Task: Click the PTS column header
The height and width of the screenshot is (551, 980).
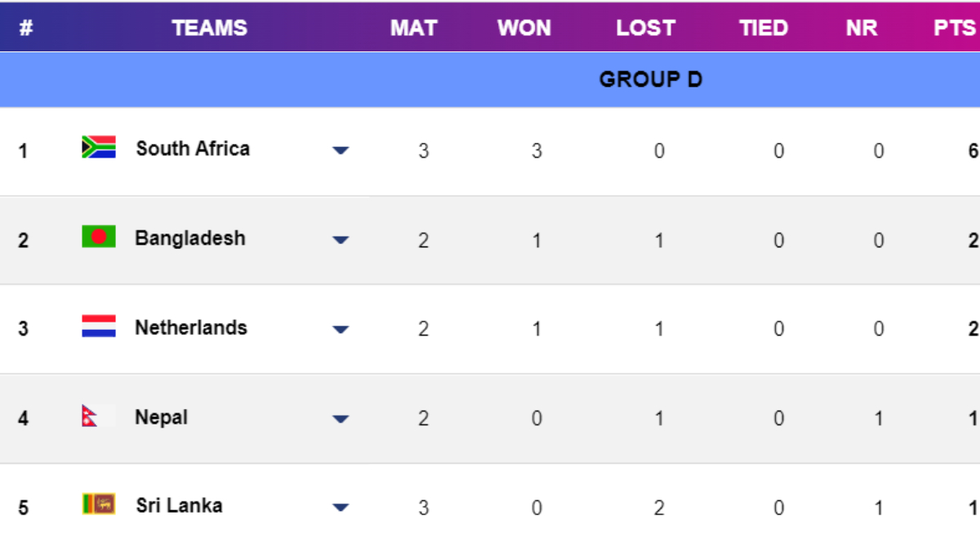Action: (954, 28)
